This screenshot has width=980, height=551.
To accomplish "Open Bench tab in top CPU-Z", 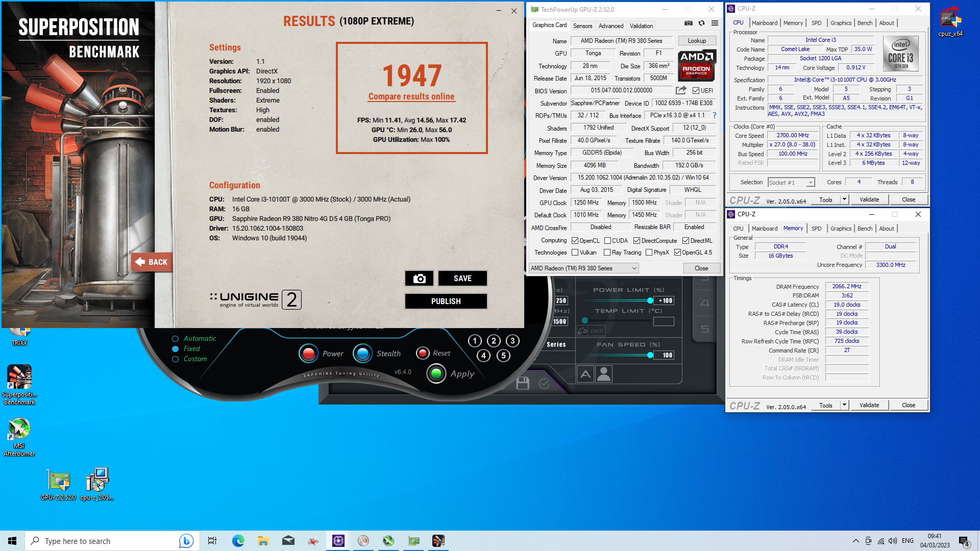I will (865, 23).
